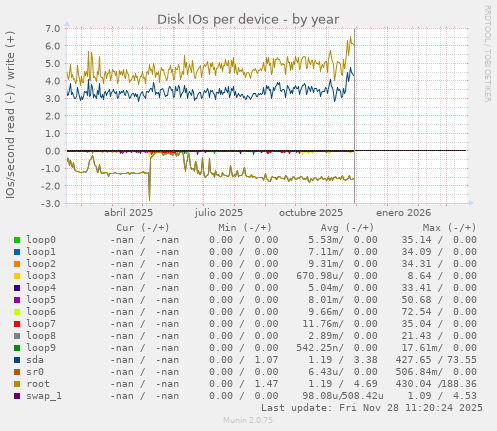Click the sr0 brown color swatch
Viewport: 497px width, 431px height.
click(x=17, y=372)
